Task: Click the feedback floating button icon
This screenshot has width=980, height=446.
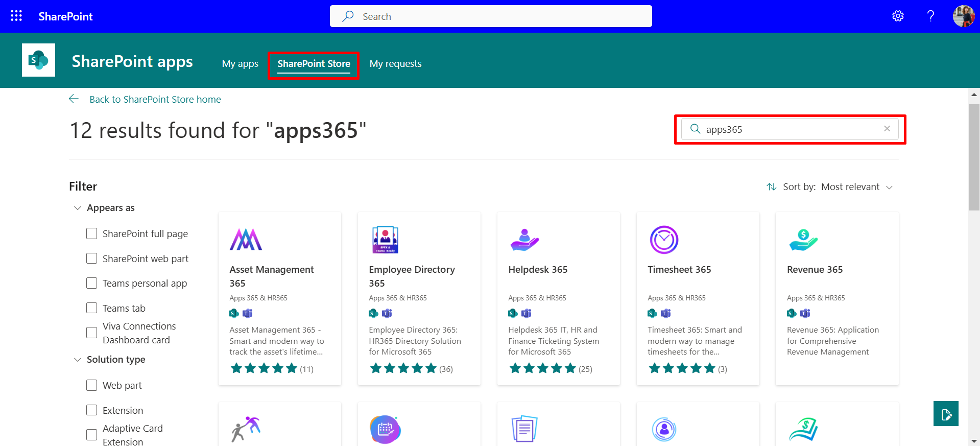Action: [946, 413]
